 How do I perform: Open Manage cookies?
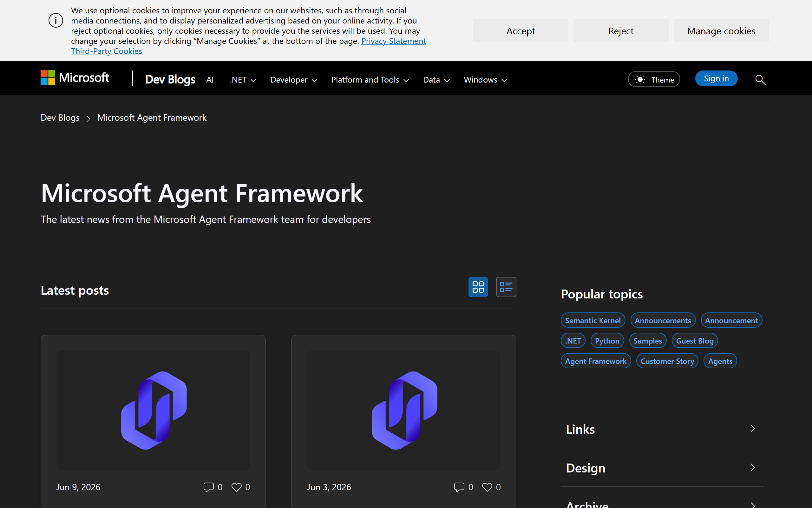click(x=721, y=30)
